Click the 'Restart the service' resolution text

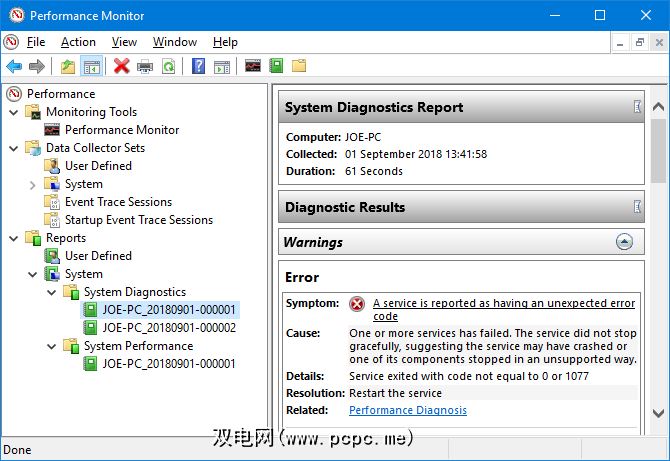click(395, 393)
